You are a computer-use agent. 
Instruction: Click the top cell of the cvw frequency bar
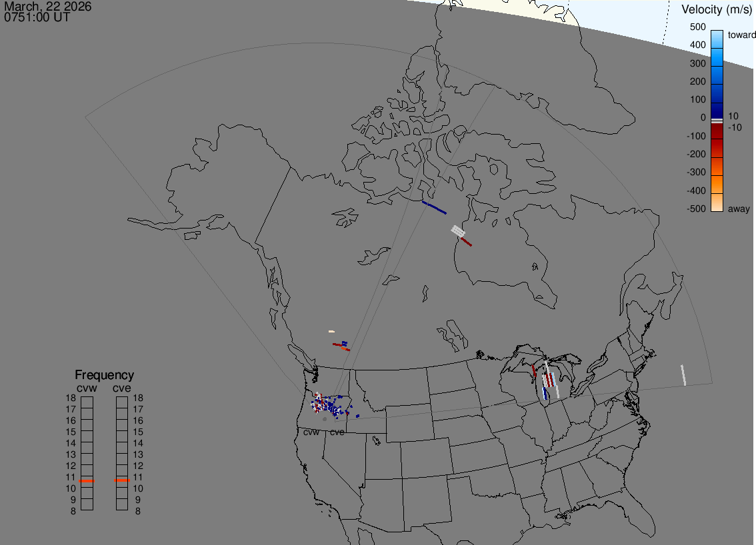point(87,402)
